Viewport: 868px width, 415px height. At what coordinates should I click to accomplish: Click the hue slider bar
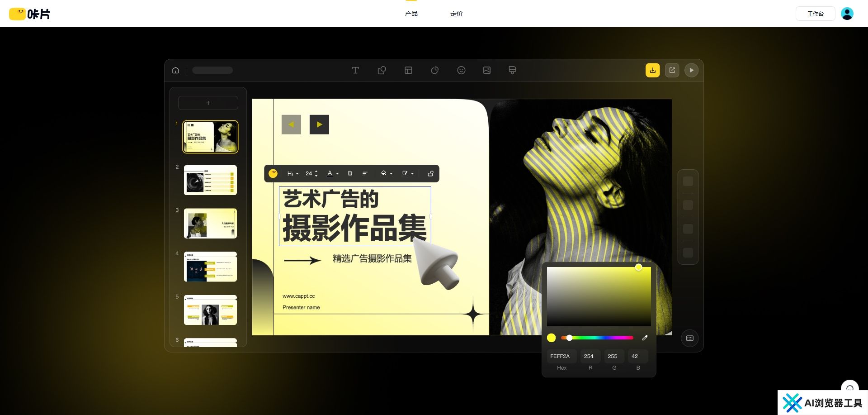pyautogui.click(x=597, y=338)
